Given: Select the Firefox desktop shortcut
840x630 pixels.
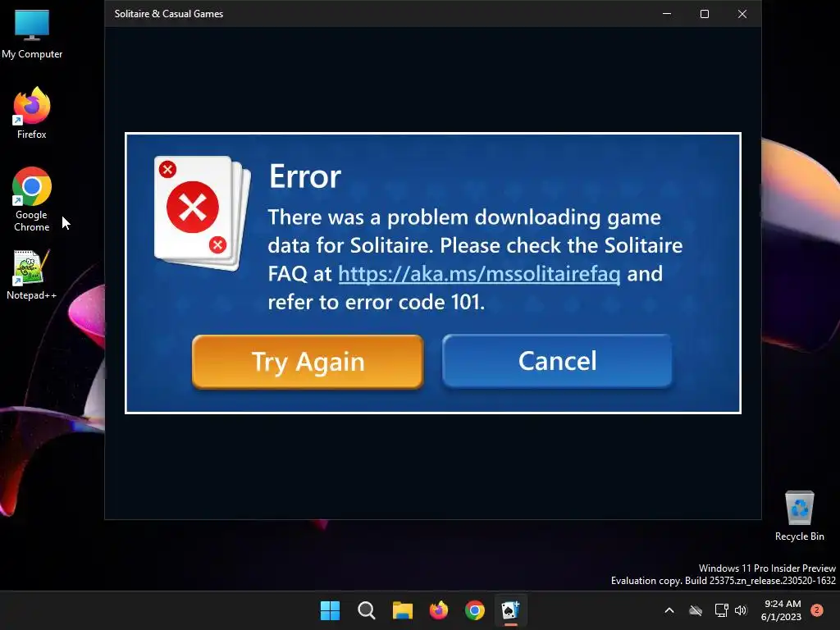Looking at the screenshot, I should 32,113.
